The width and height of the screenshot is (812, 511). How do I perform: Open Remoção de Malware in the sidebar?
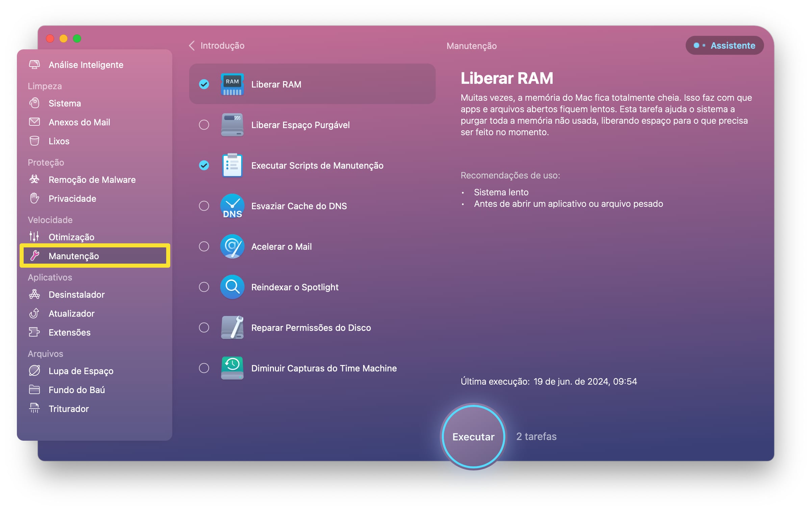click(92, 180)
